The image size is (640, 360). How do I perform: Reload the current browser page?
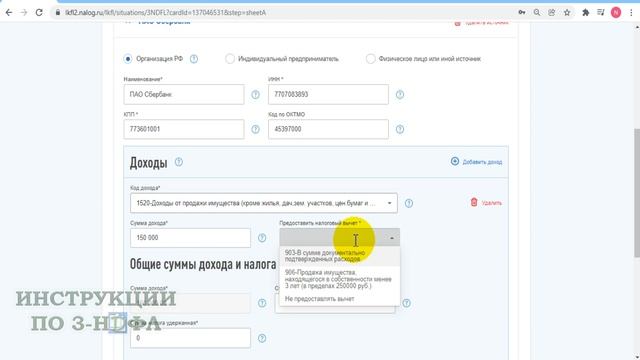point(39,13)
